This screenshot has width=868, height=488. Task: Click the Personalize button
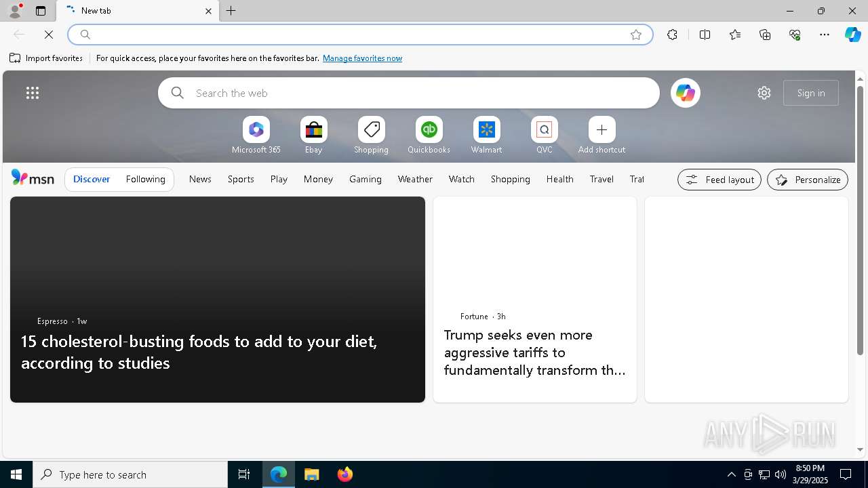(808, 180)
